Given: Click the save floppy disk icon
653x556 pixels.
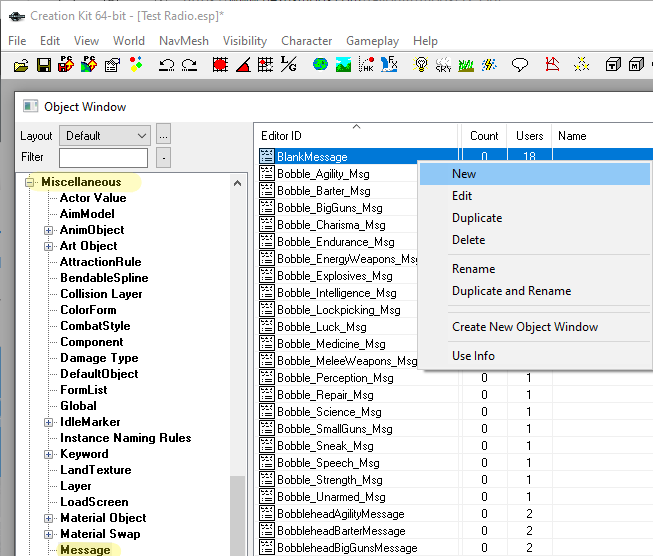Looking at the screenshot, I should coord(44,65).
